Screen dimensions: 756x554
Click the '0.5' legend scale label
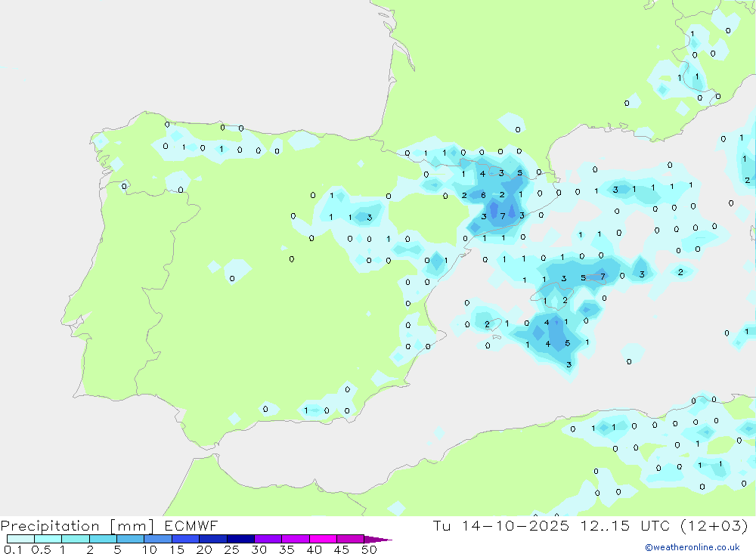(x=41, y=549)
